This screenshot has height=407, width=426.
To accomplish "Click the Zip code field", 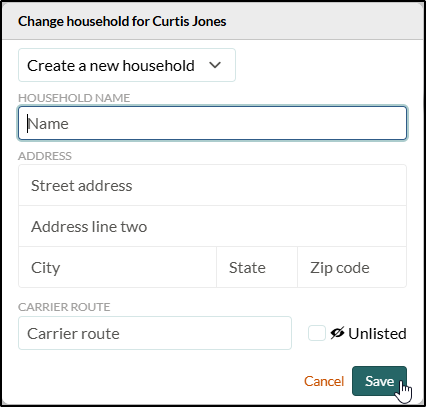I will click(352, 267).
